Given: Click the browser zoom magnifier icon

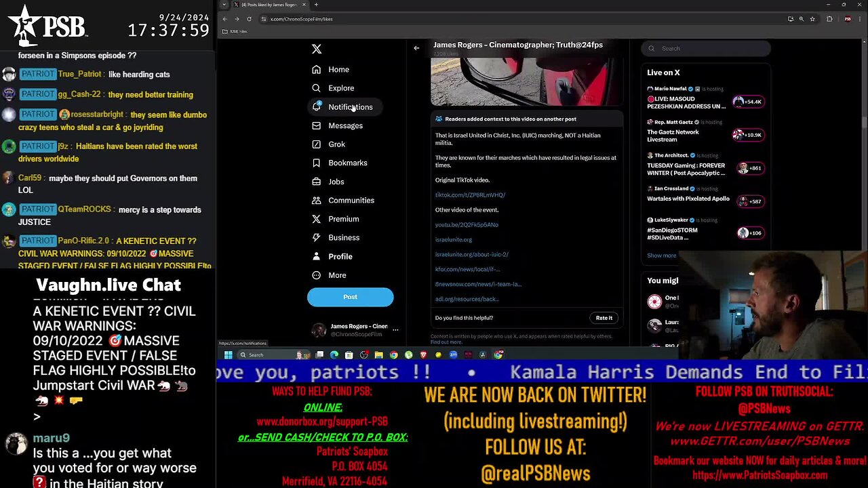Looking at the screenshot, I should click(x=802, y=19).
